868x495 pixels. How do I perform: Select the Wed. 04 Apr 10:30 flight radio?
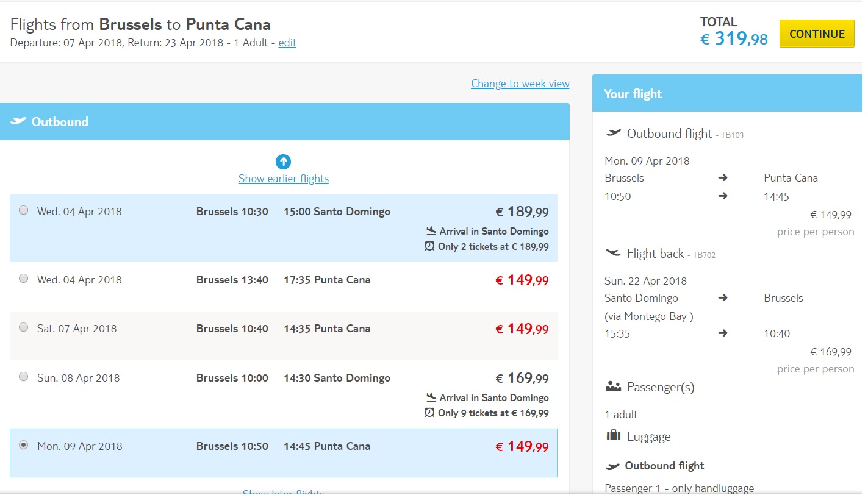tap(23, 210)
